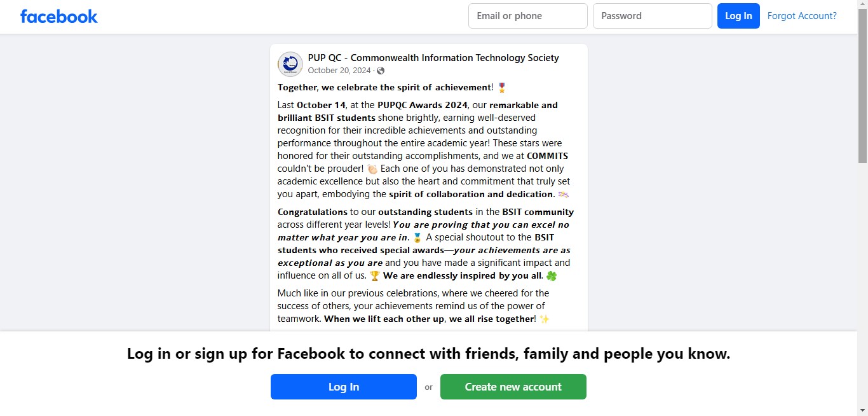Click the Facebook logo
This screenshot has width=868, height=416.
(59, 17)
